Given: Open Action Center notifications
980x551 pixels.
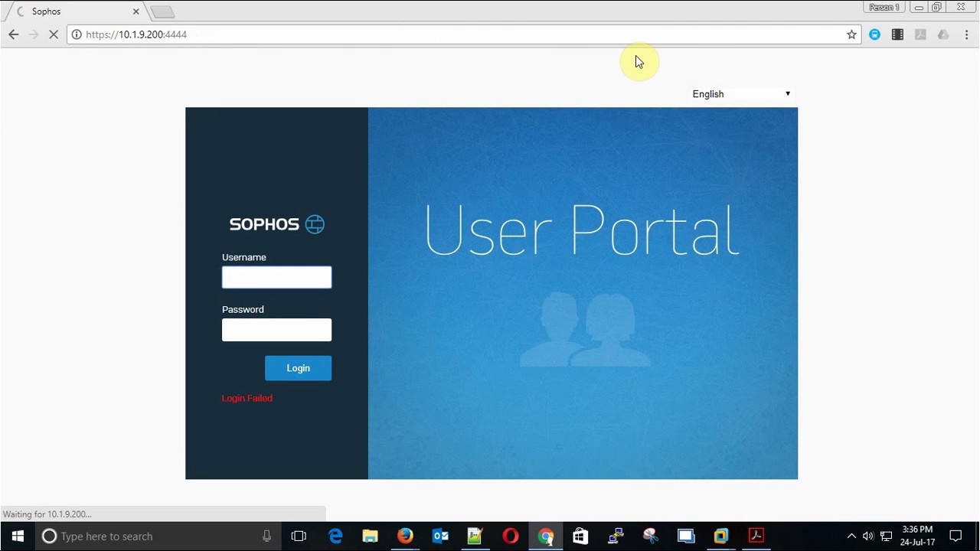Looking at the screenshot, I should [955, 536].
